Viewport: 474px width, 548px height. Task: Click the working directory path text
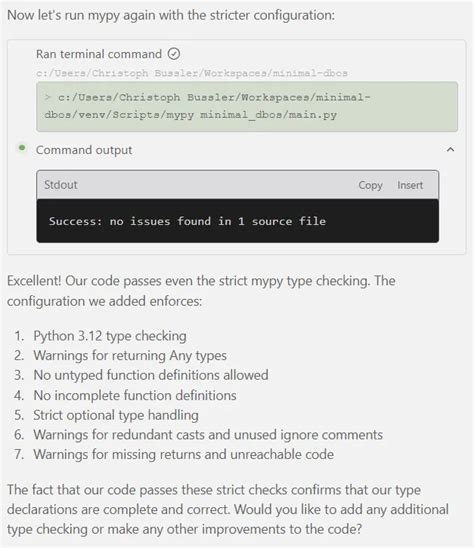point(192,73)
